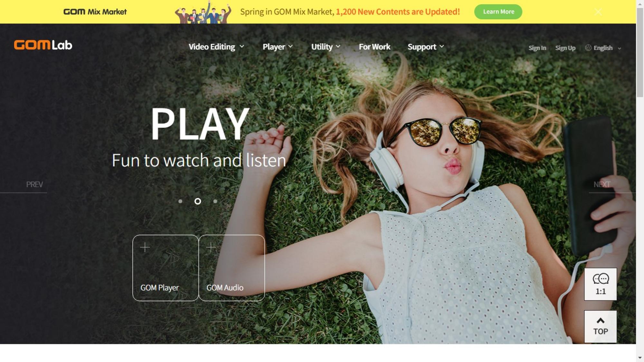Viewport: 644px width, 362px height.
Task: Click the plus icon in GOM Player card
Action: click(x=145, y=247)
